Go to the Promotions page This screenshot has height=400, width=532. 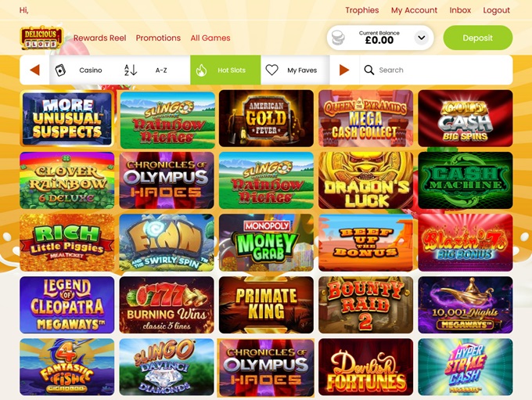coord(158,38)
